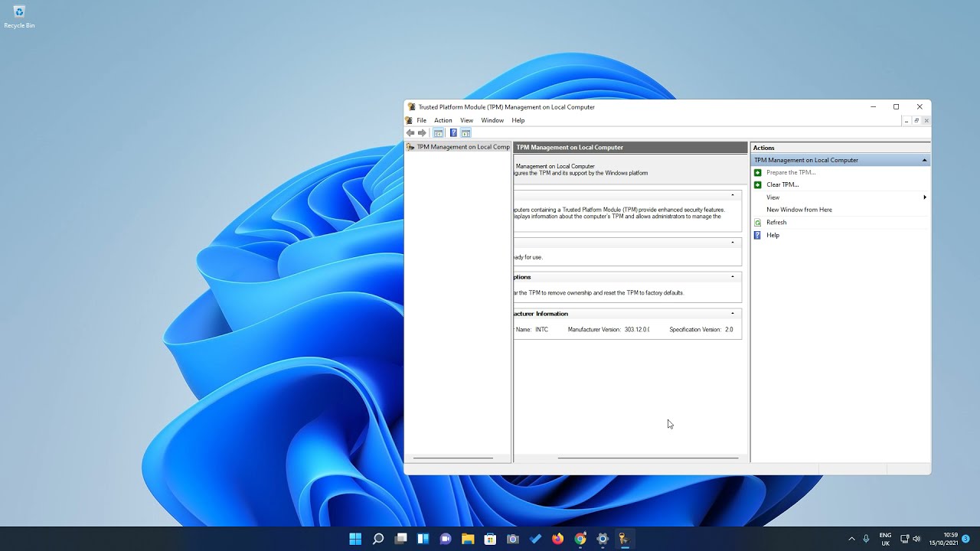This screenshot has height=551, width=980.
Task: Show hidden icons via the tray chevron
Action: [x=851, y=539]
